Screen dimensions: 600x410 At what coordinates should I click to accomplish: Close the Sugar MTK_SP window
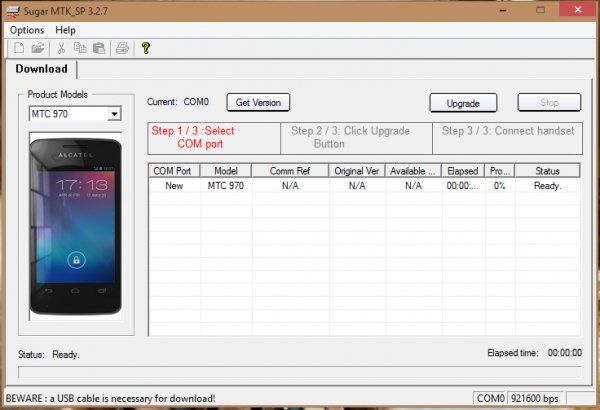tap(578, 10)
